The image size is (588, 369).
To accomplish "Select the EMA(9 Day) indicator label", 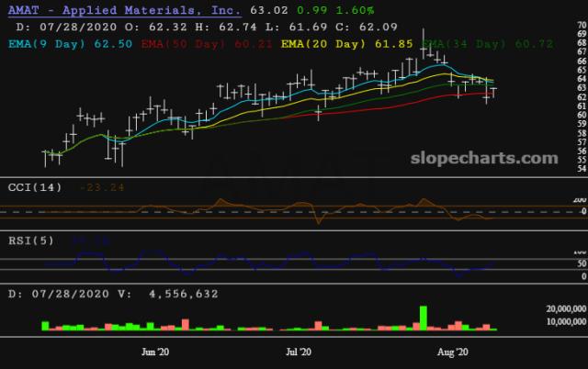I will click(46, 43).
